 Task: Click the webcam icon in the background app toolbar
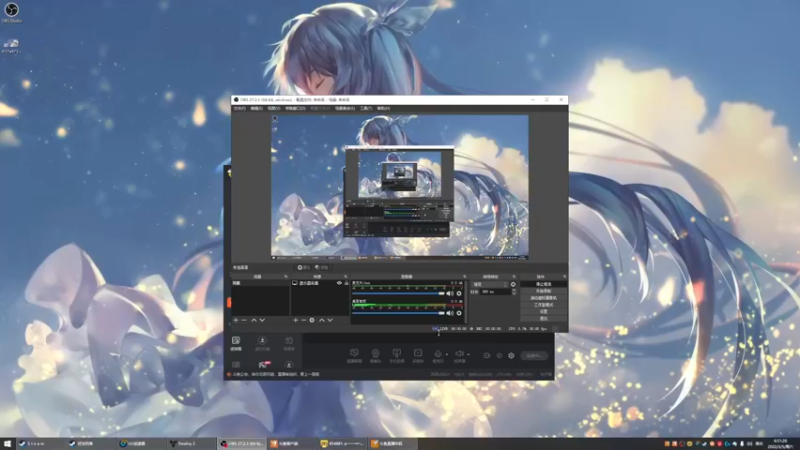[376, 353]
